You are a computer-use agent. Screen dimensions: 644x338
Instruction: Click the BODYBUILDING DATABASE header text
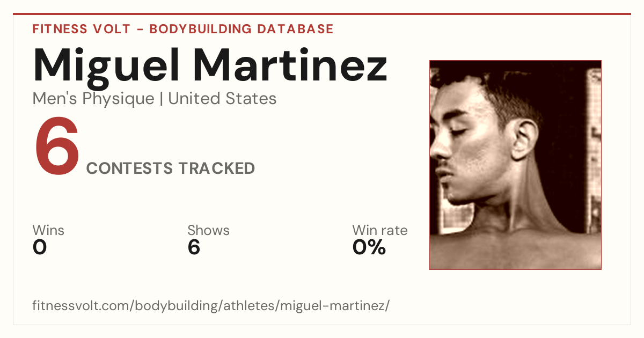tap(241, 29)
